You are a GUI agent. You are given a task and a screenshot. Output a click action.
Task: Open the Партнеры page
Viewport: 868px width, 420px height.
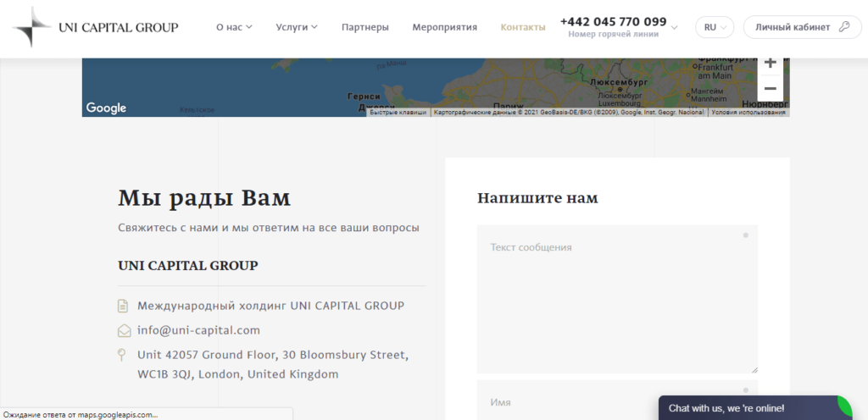(x=364, y=27)
